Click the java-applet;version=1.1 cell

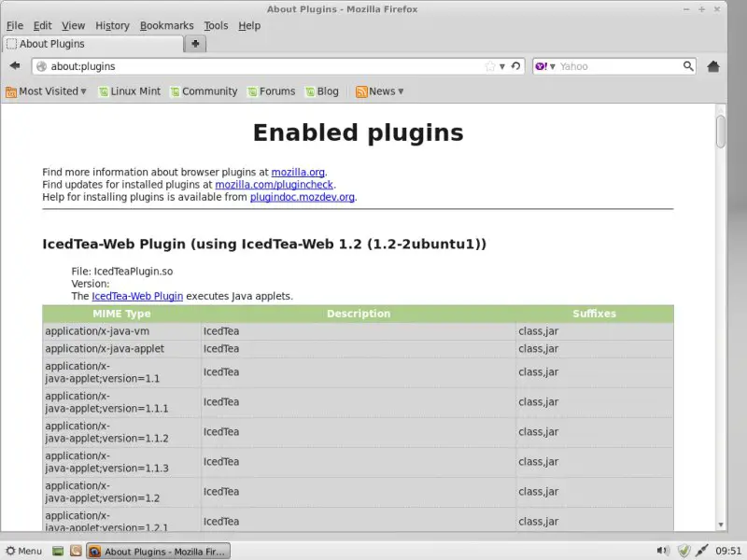click(x=121, y=372)
